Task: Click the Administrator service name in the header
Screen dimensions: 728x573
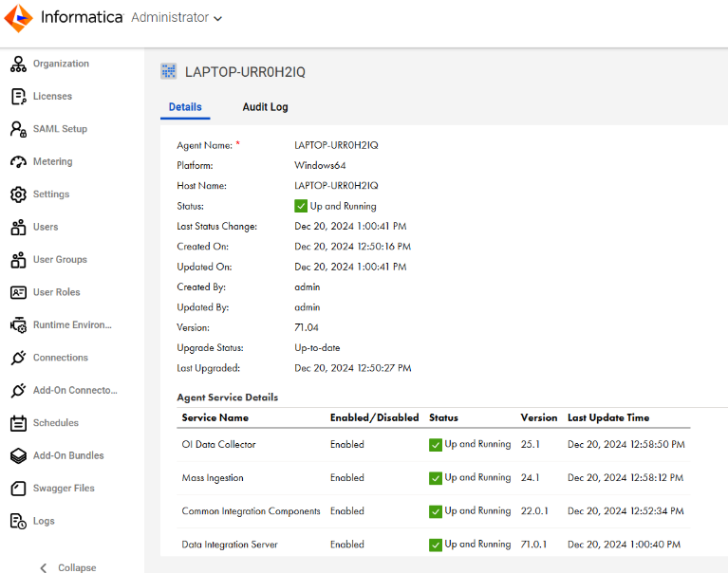Action: tap(170, 18)
